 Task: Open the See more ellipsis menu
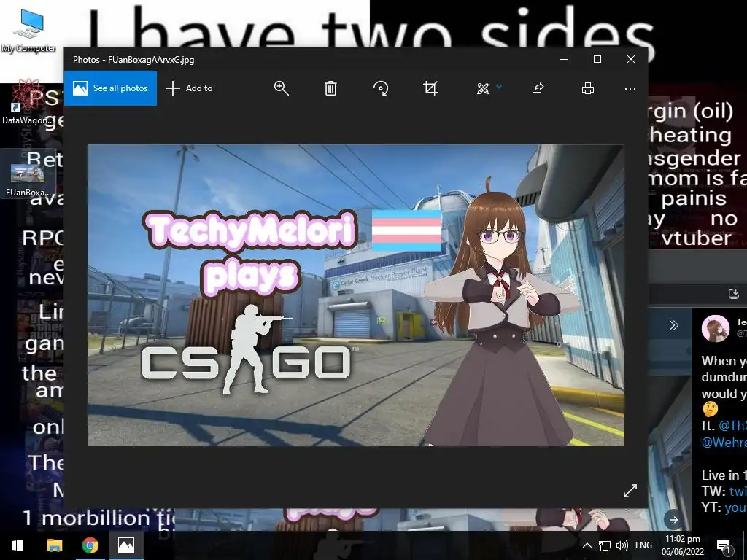pyautogui.click(x=630, y=88)
